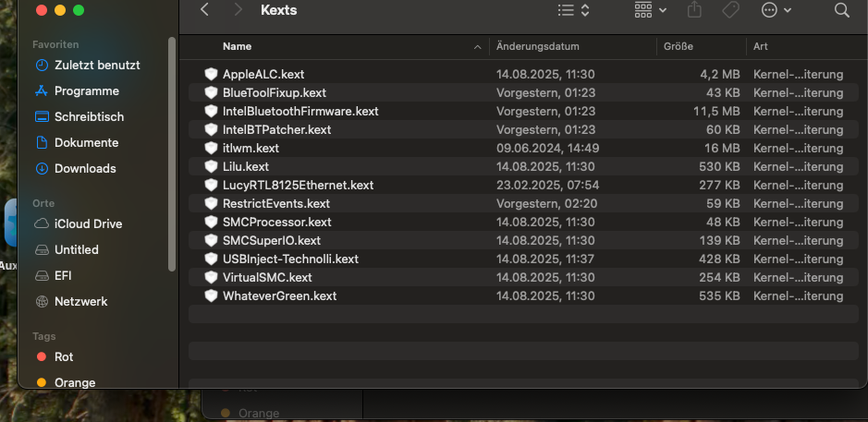Click the BlueToolFixup.kext file icon
Image resolution: width=868 pixels, height=422 pixels.
[211, 92]
